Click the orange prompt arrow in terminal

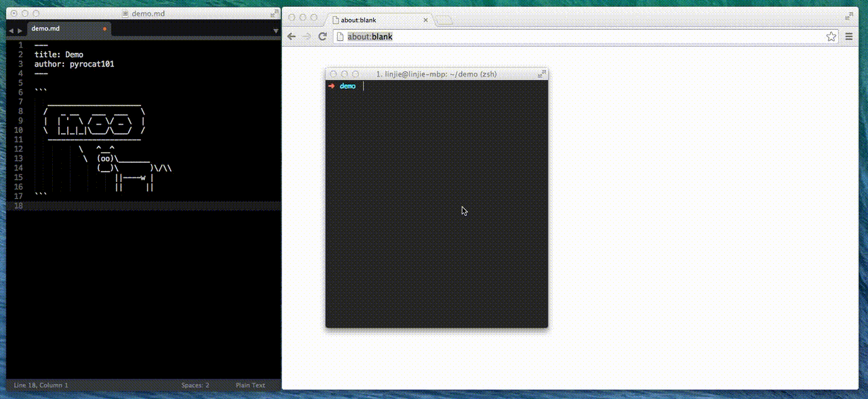(332, 86)
